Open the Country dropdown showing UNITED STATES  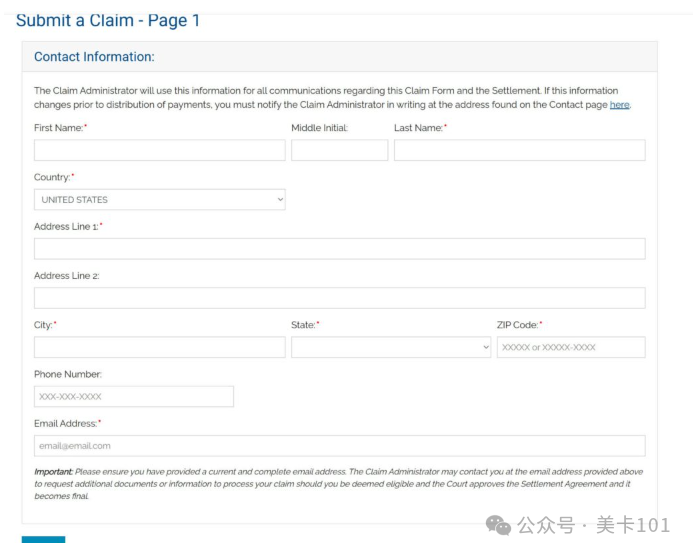[160, 199]
